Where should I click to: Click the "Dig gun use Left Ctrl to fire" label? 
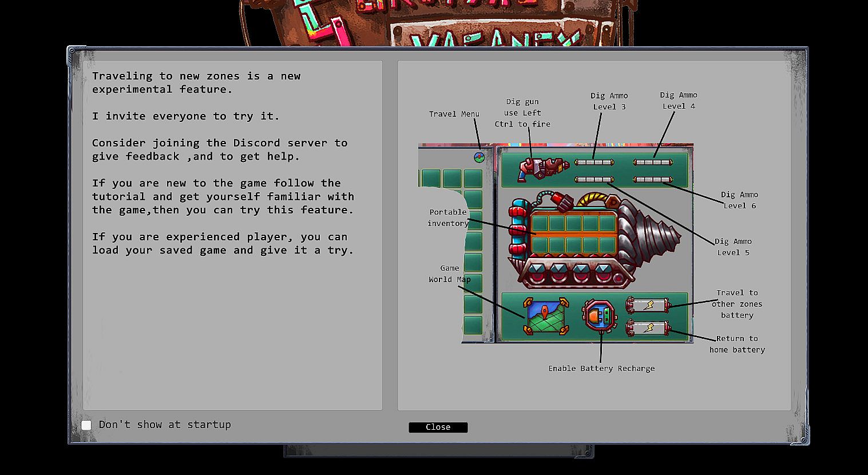522,113
